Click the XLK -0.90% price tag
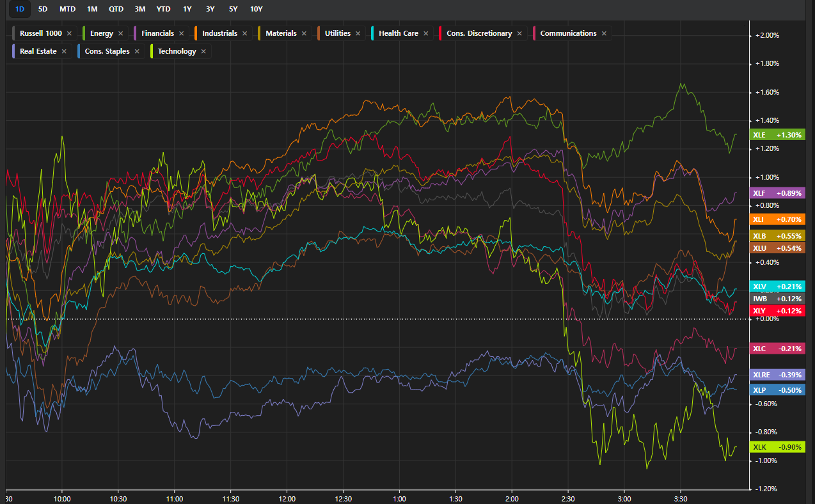 point(777,447)
